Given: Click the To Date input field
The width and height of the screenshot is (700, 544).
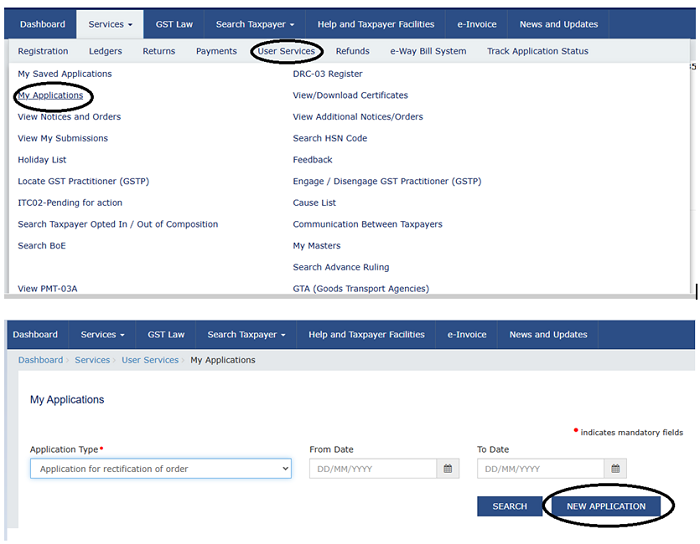Looking at the screenshot, I should coord(540,469).
